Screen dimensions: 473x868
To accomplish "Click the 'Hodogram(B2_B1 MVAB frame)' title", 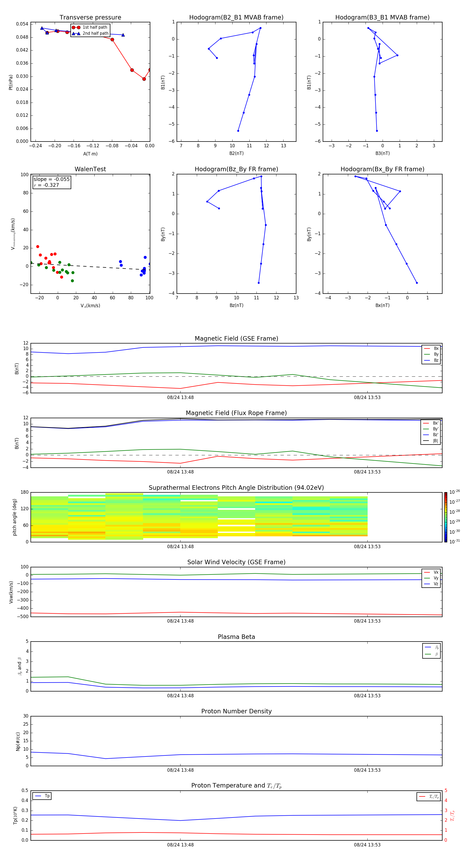I will (236, 18).
